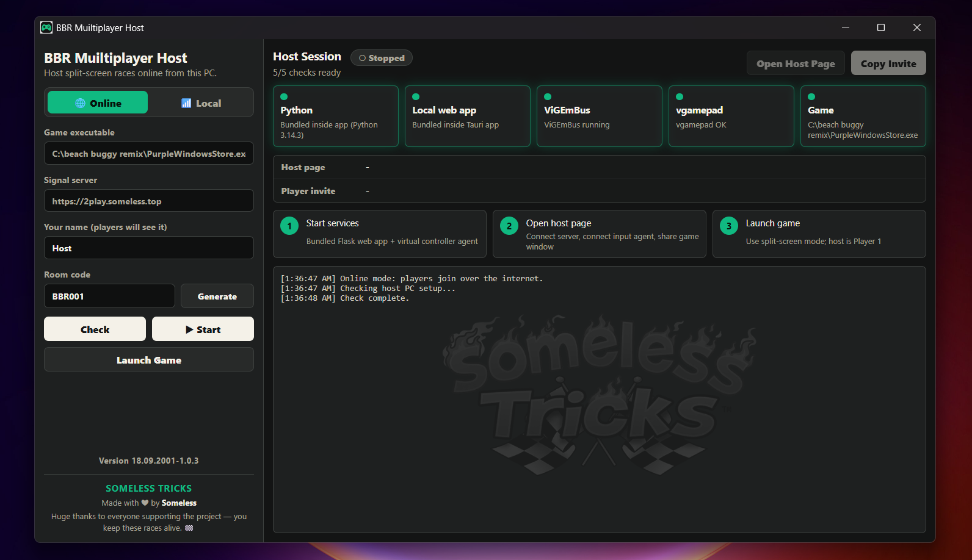This screenshot has width=972, height=560.
Task: Click the checkered flag icon in footer
Action: 189,528
